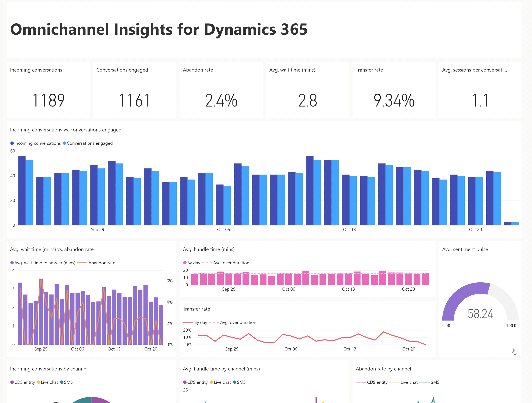532x403 pixels.
Task: Click the By day legend in Avg. handle time chart
Action: pyautogui.click(x=192, y=263)
